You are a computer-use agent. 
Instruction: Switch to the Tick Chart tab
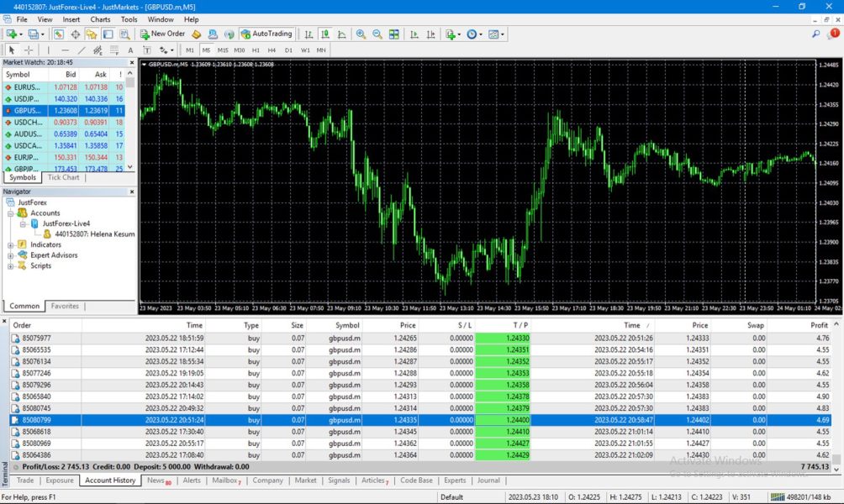coord(63,177)
